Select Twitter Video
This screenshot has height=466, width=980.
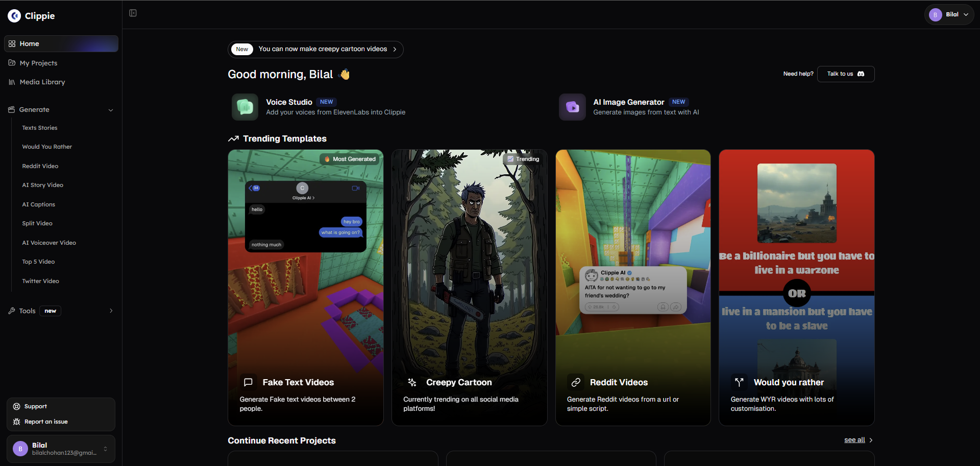click(41, 281)
